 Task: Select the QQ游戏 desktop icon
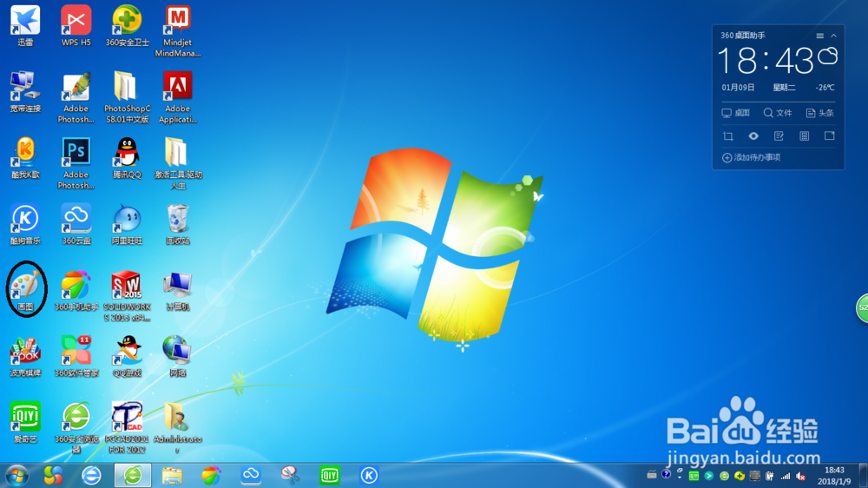[127, 356]
